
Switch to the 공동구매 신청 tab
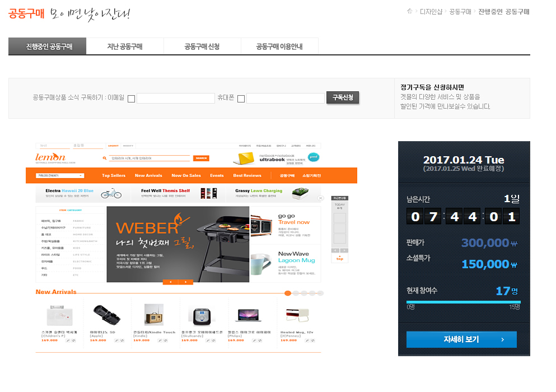coord(202,46)
